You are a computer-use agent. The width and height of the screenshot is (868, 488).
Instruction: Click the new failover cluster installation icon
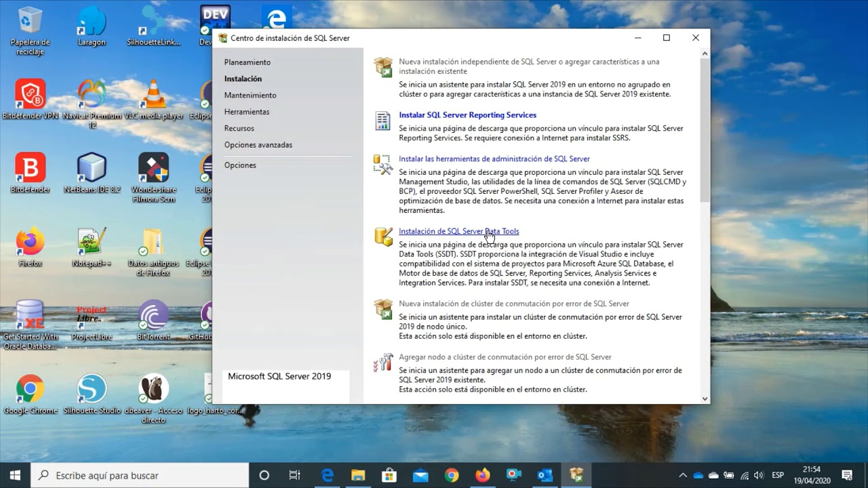[x=383, y=309]
